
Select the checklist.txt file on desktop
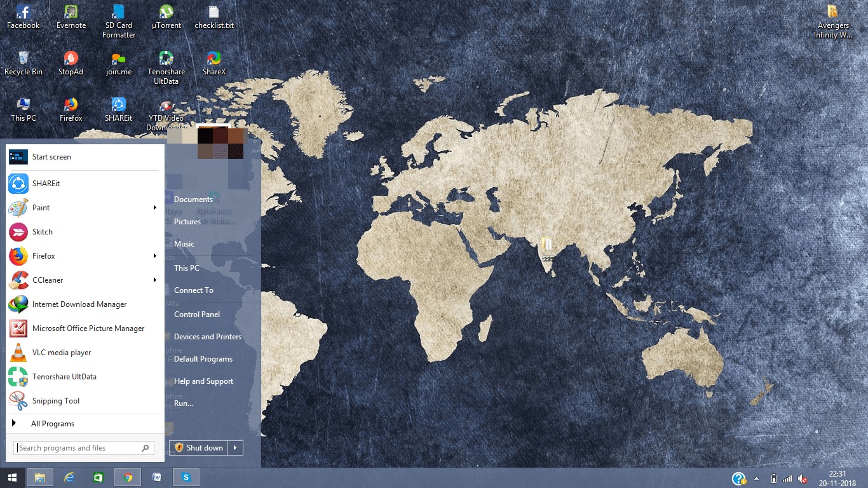pyautogui.click(x=214, y=17)
